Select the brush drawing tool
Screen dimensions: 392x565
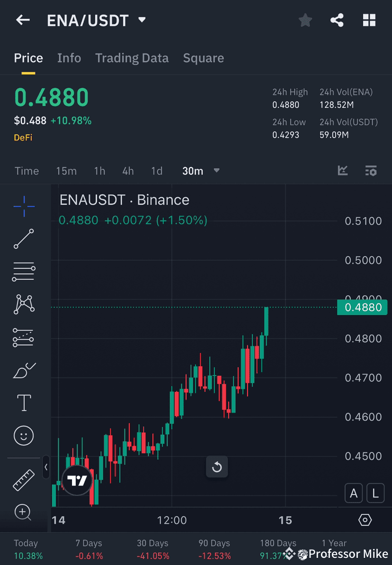point(24,371)
